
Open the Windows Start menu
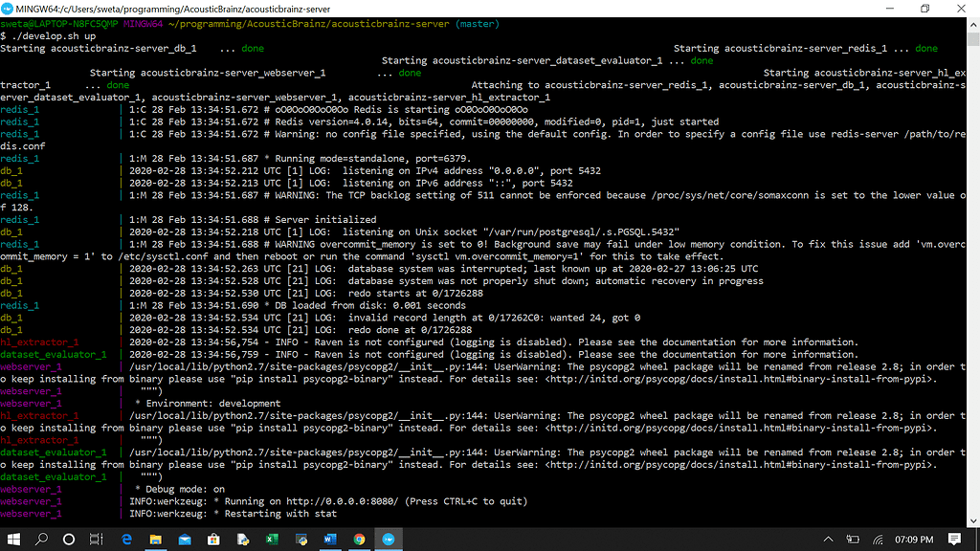(13, 539)
